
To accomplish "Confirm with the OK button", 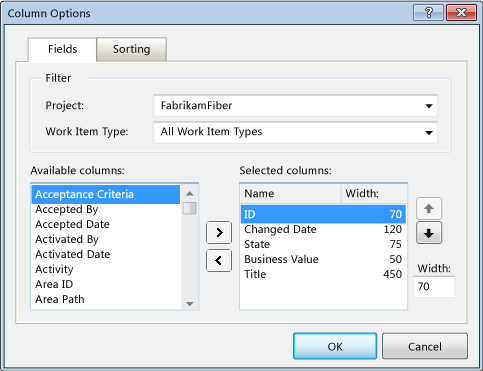I will pyautogui.click(x=335, y=346).
